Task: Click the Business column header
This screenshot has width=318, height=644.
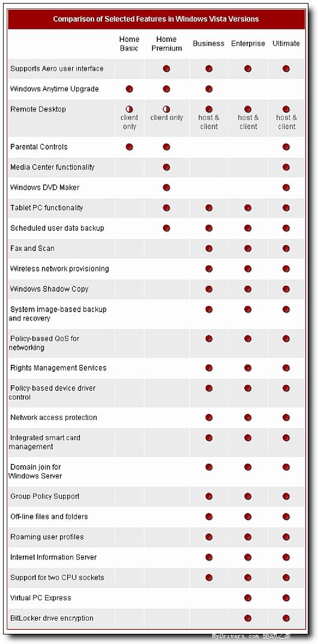Action: [209, 44]
